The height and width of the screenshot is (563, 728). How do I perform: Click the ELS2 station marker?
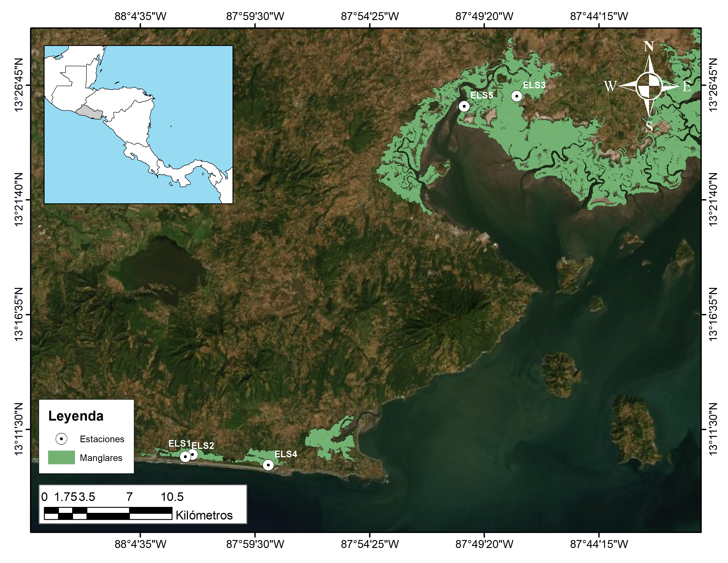tap(194, 454)
